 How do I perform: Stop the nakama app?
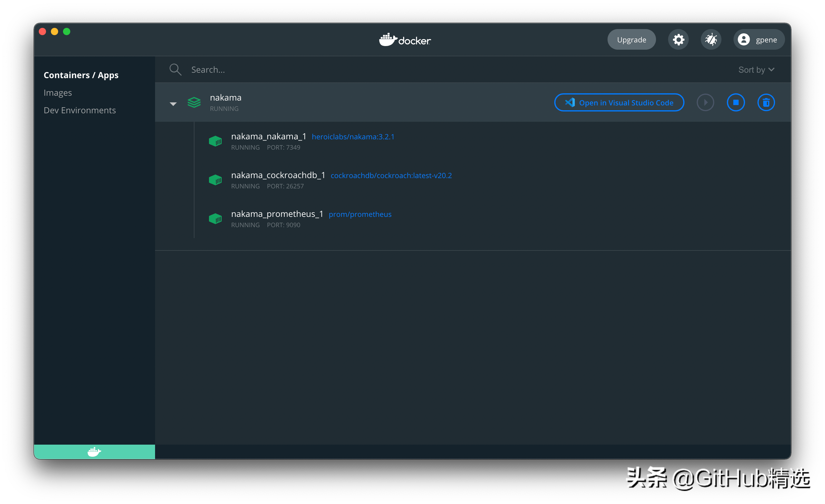[x=736, y=102]
